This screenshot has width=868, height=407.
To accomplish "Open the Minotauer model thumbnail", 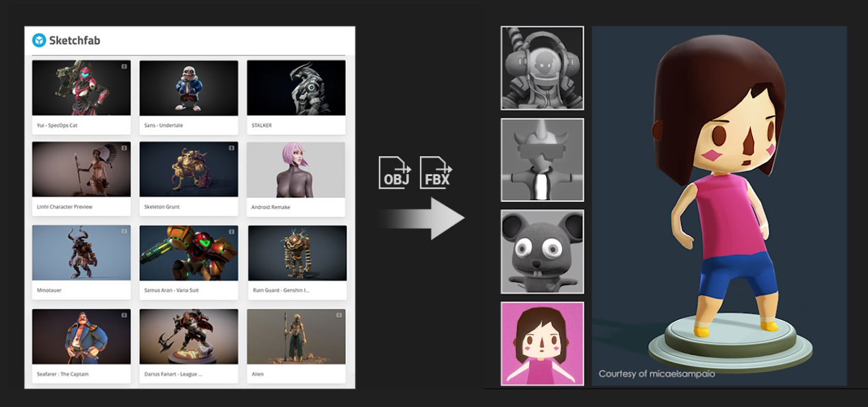I will [x=82, y=253].
